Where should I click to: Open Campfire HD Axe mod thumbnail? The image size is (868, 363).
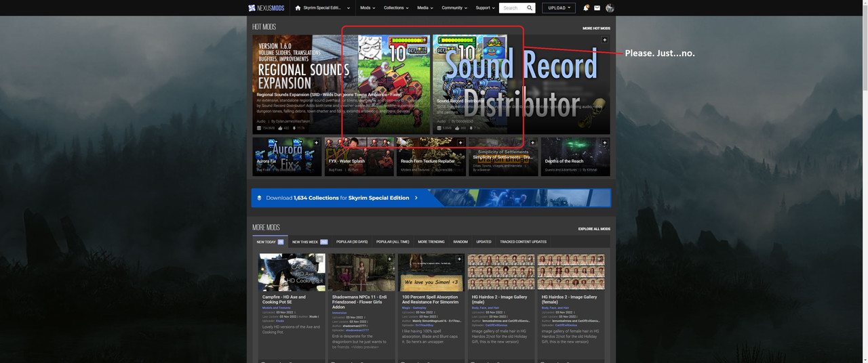click(292, 273)
